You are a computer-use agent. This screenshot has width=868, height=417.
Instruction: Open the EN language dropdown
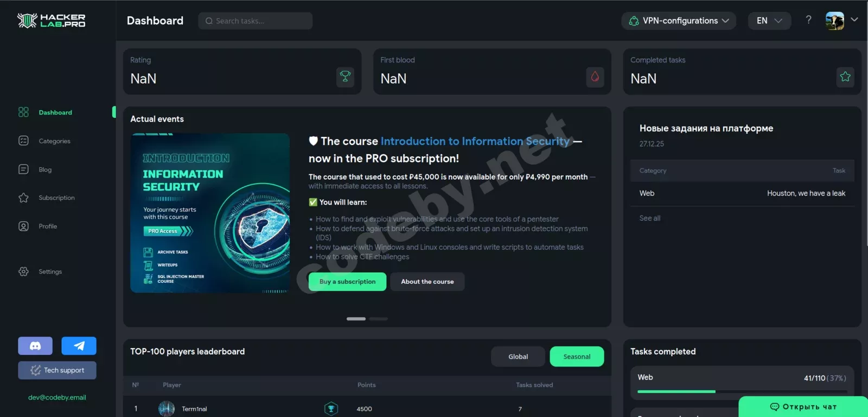769,21
